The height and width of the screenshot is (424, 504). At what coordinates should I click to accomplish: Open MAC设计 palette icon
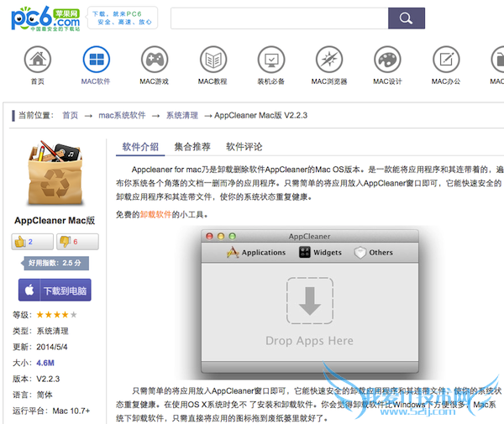(x=387, y=60)
